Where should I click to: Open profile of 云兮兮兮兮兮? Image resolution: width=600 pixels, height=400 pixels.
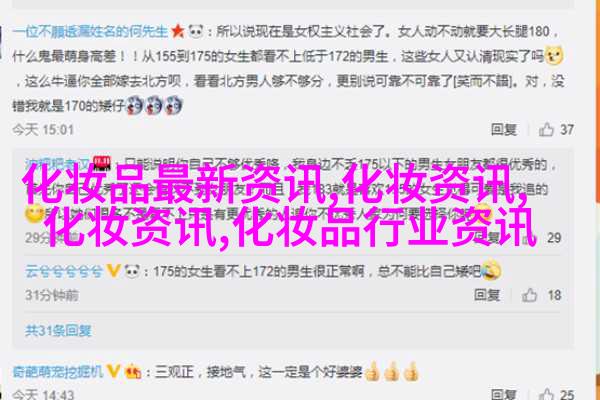pyautogui.click(x=64, y=271)
